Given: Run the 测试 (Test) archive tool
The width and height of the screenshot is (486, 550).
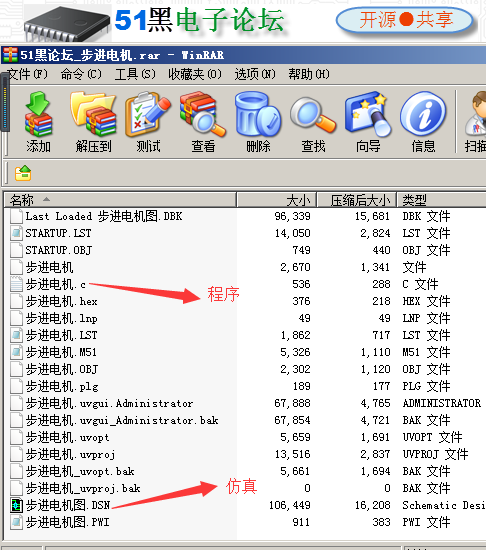Looking at the screenshot, I should click(x=148, y=121).
